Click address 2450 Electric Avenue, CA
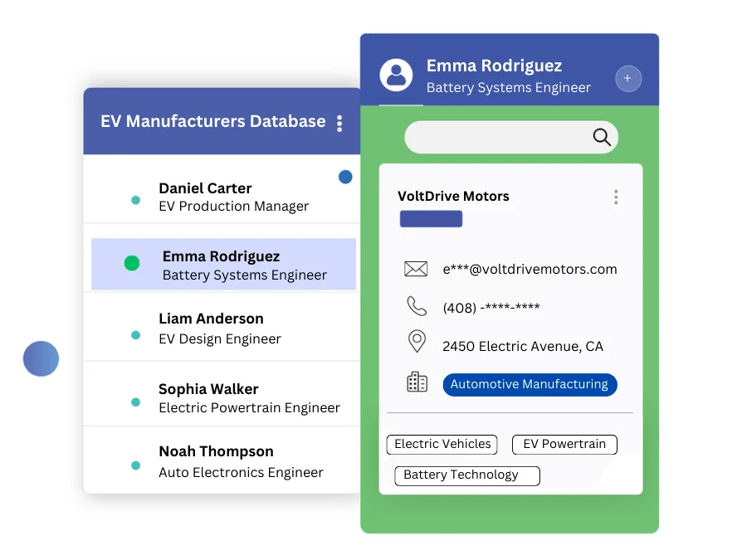The image size is (747, 560). click(523, 346)
